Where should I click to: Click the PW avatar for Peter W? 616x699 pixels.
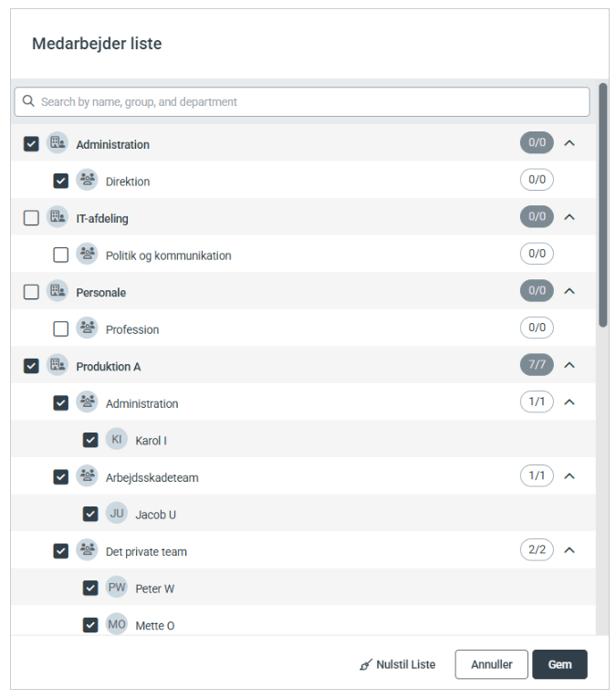pyautogui.click(x=117, y=588)
